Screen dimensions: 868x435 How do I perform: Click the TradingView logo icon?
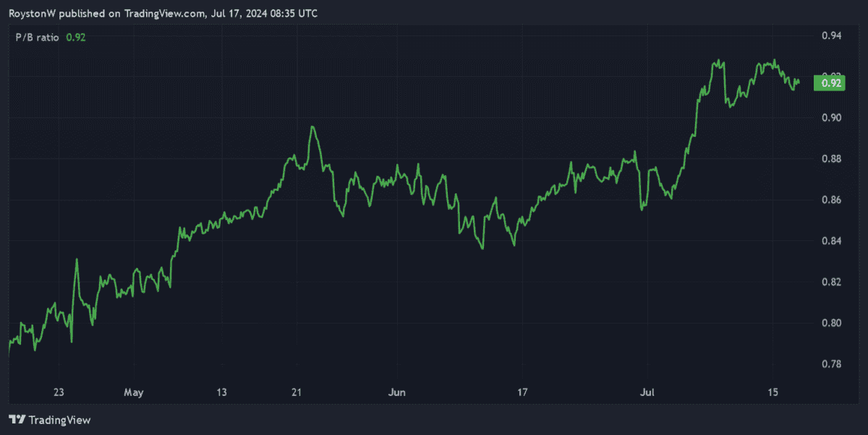pos(16,420)
